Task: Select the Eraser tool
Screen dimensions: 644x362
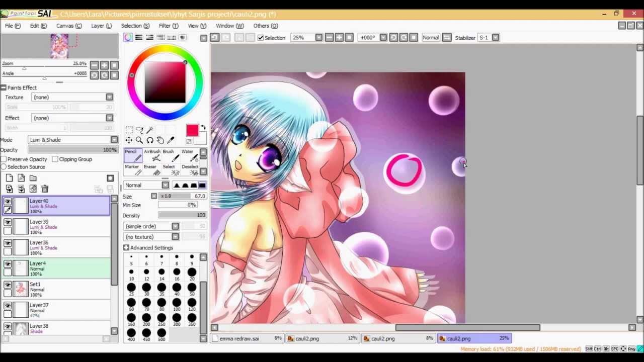Action: [x=152, y=170]
